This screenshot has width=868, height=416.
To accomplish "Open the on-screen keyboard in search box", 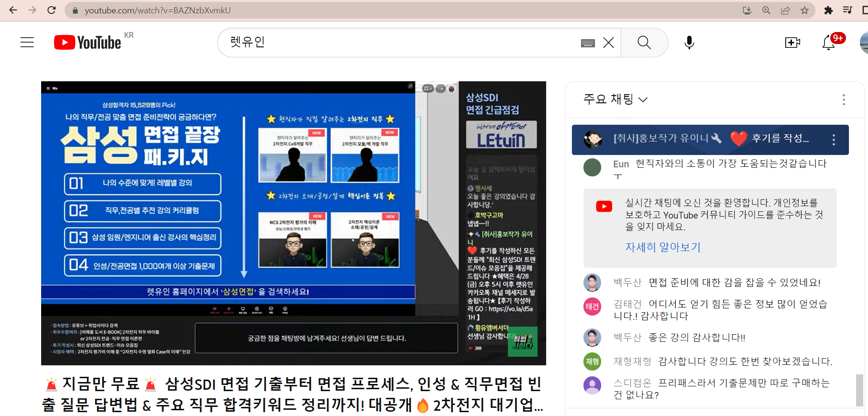I will (x=588, y=43).
